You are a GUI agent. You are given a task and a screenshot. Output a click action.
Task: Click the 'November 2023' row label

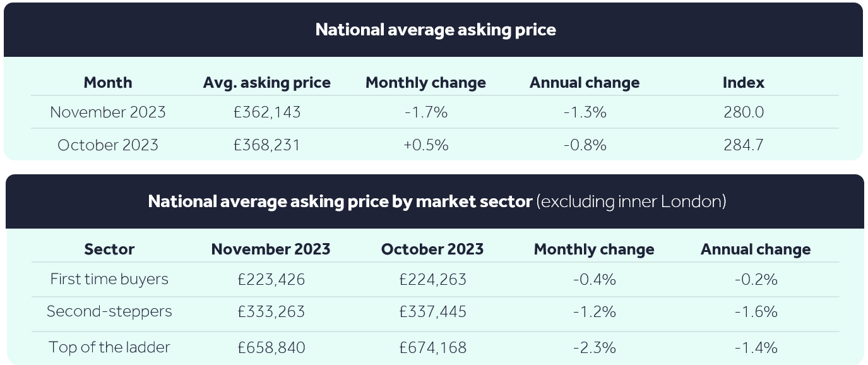(x=108, y=112)
